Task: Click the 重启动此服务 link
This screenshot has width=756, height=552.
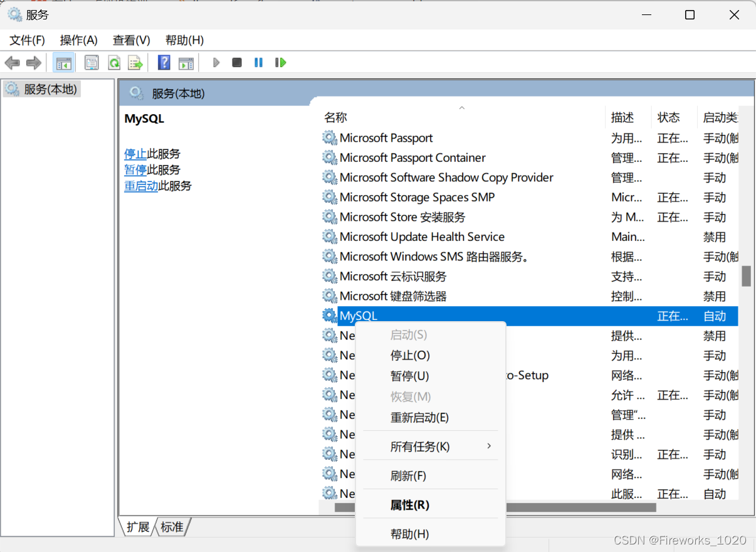Action: 142,186
